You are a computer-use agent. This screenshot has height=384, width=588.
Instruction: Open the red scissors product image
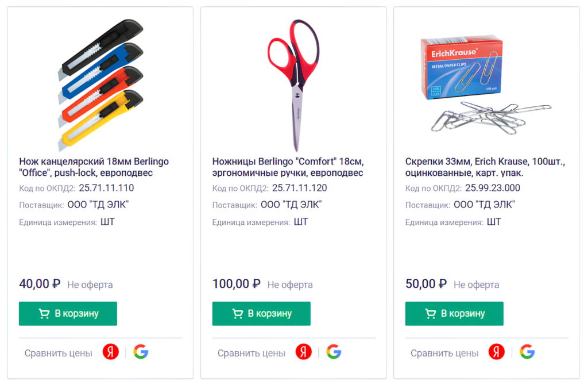click(293, 85)
